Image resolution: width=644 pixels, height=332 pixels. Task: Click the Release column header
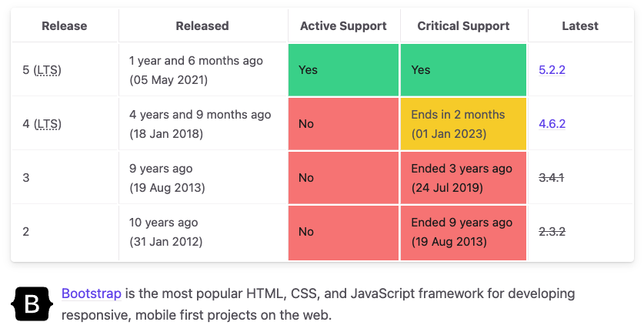tap(64, 26)
